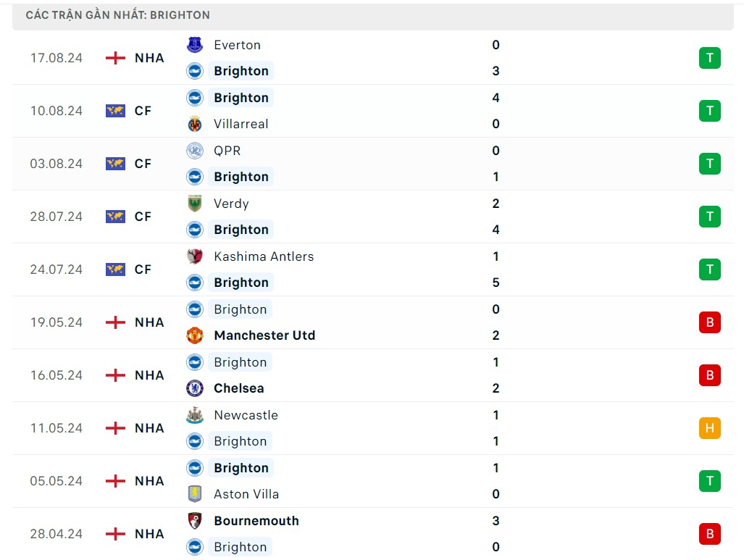The width and height of the screenshot is (744, 560).
Task: Click the Chelsea club crest icon
Action: [x=195, y=388]
